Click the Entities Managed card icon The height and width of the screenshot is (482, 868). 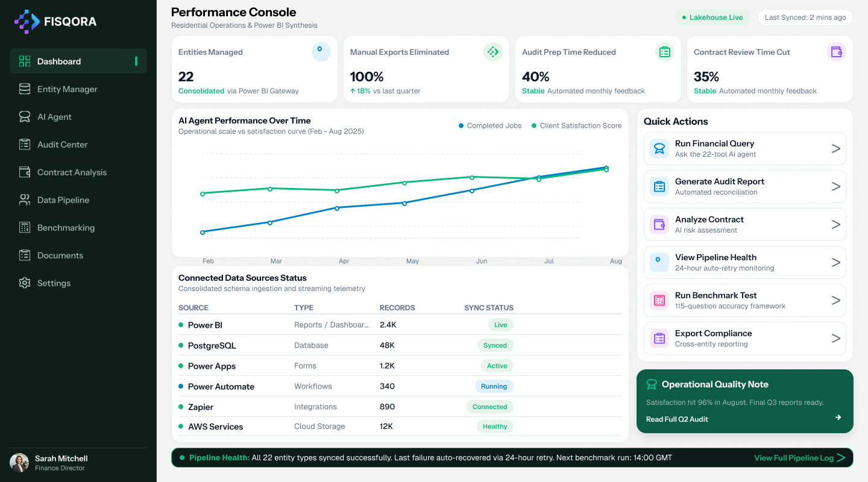click(x=321, y=52)
